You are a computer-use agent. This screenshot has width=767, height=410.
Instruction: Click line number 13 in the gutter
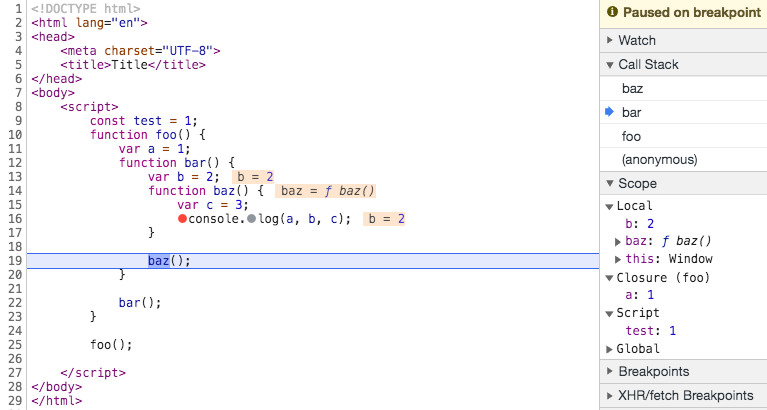tap(16, 177)
